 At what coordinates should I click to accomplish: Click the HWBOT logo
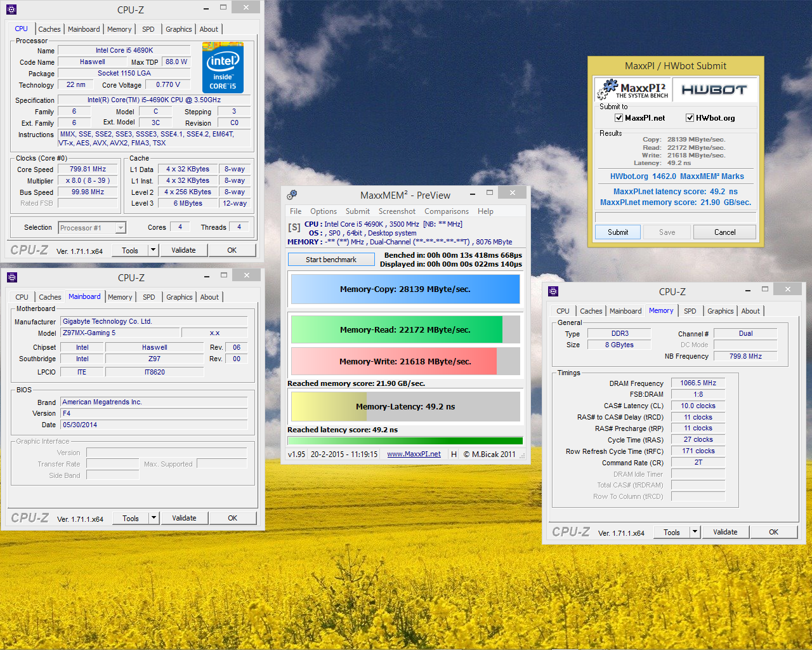point(714,90)
